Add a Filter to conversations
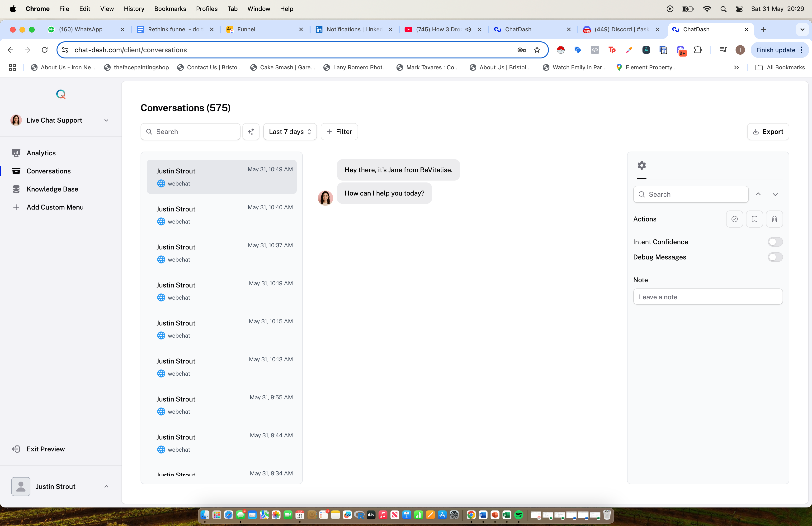The height and width of the screenshot is (526, 812). [x=339, y=132]
